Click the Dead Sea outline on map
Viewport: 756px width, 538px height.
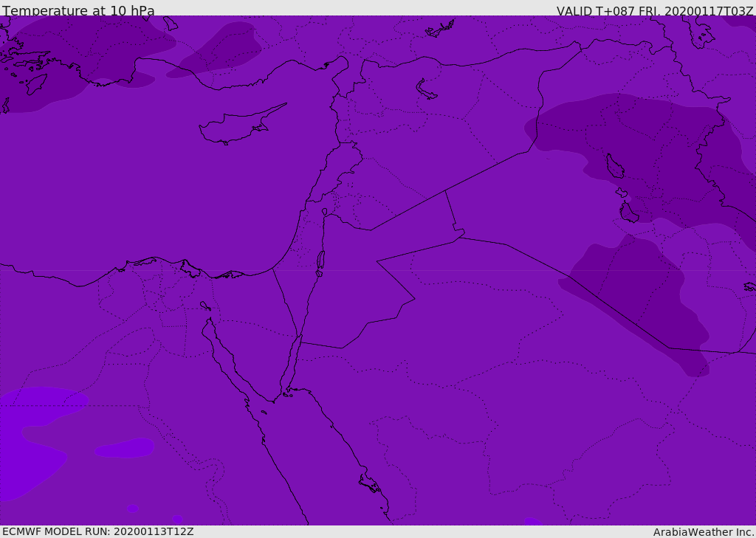320,263
